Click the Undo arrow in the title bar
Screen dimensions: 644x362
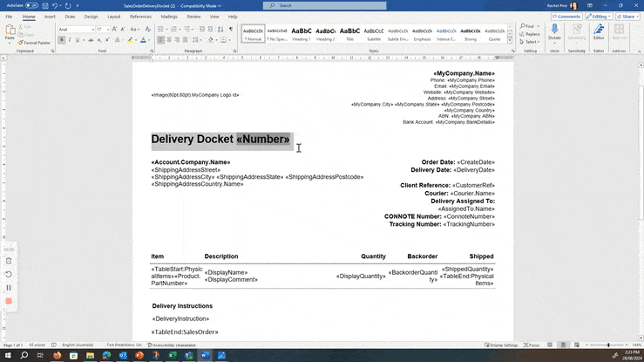54,5
